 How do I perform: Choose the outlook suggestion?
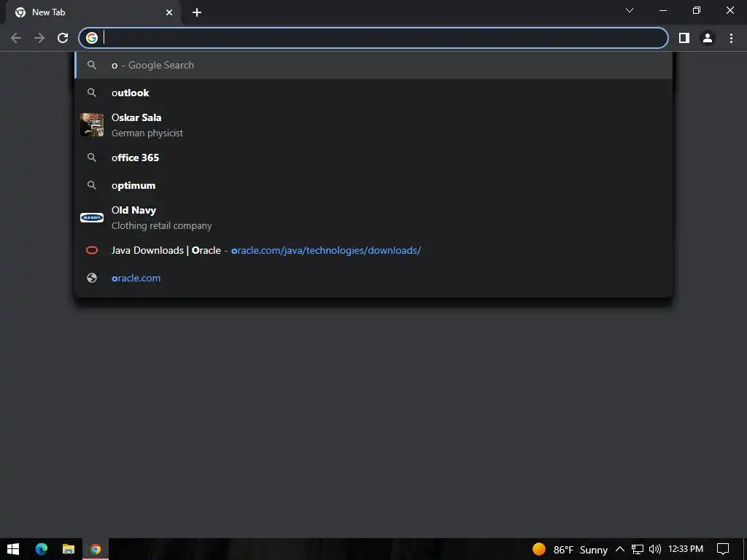click(x=373, y=93)
